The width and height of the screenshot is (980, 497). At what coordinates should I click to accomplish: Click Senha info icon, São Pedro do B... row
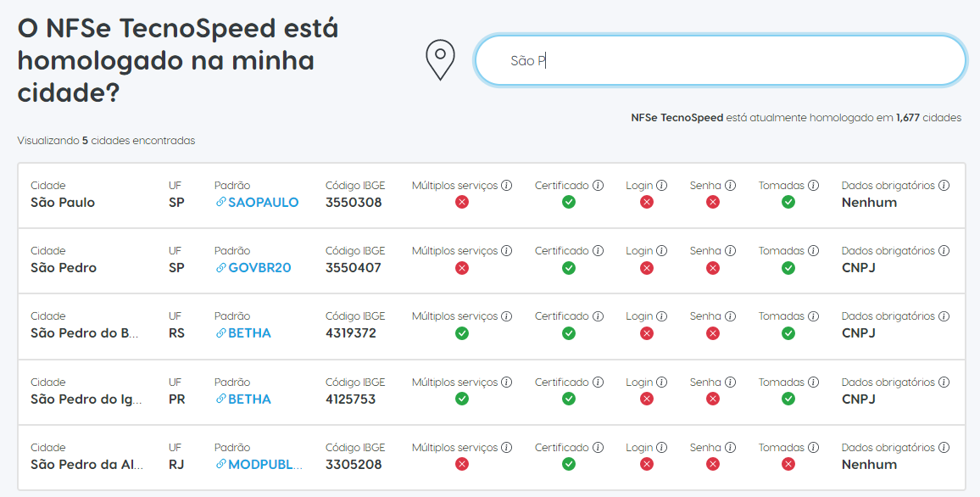(730, 316)
